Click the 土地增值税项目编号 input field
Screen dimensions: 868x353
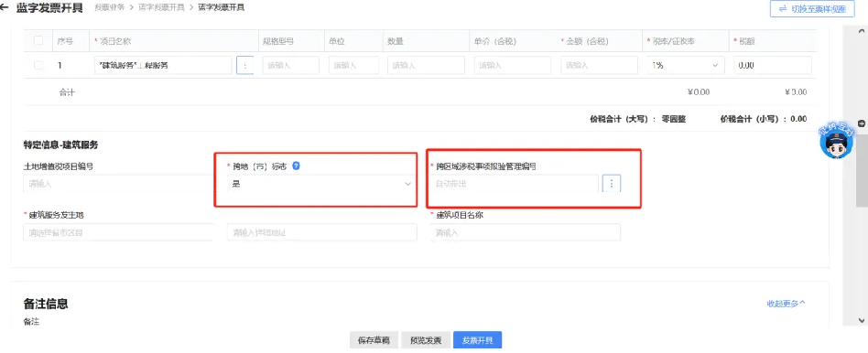point(117,184)
